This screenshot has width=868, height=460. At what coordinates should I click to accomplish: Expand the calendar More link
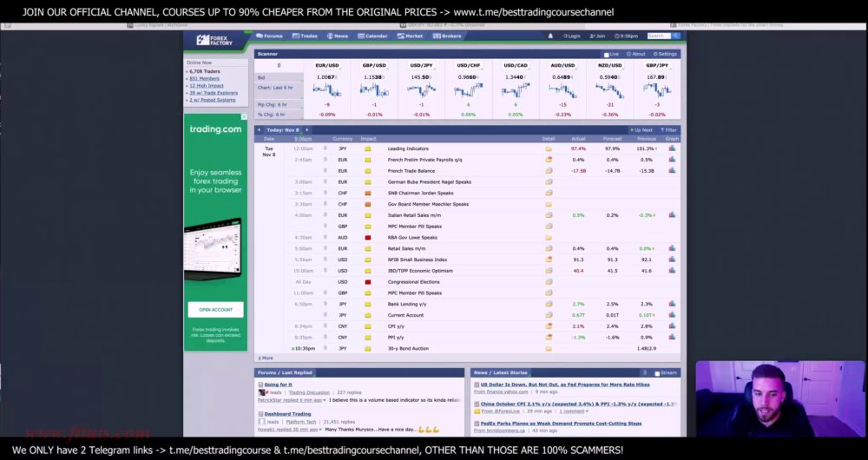click(x=266, y=358)
